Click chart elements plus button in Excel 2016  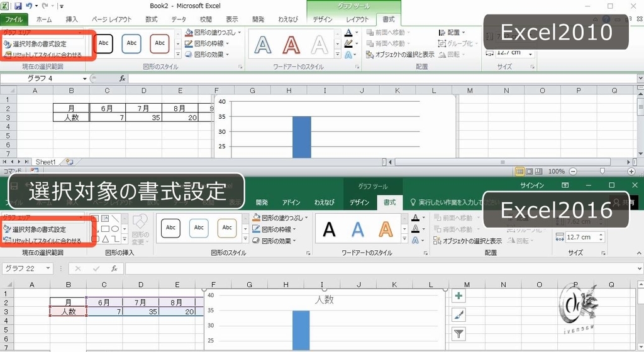[458, 296]
